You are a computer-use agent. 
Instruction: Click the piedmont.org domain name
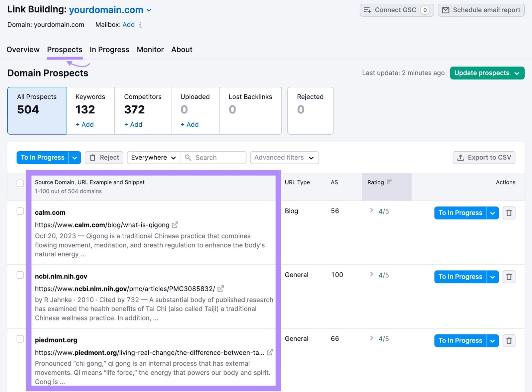(56, 340)
